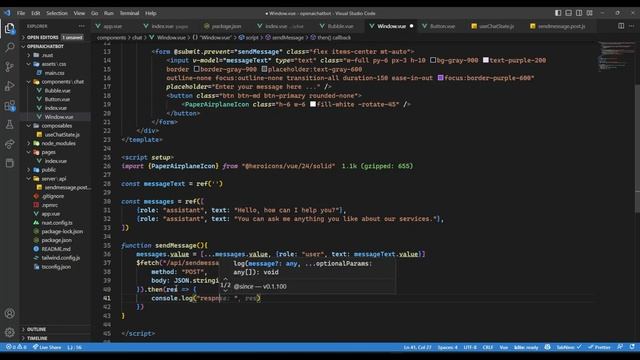Image resolution: width=640 pixels, height=360 pixels.
Task: Open the Help menu
Action: [x=151, y=13]
